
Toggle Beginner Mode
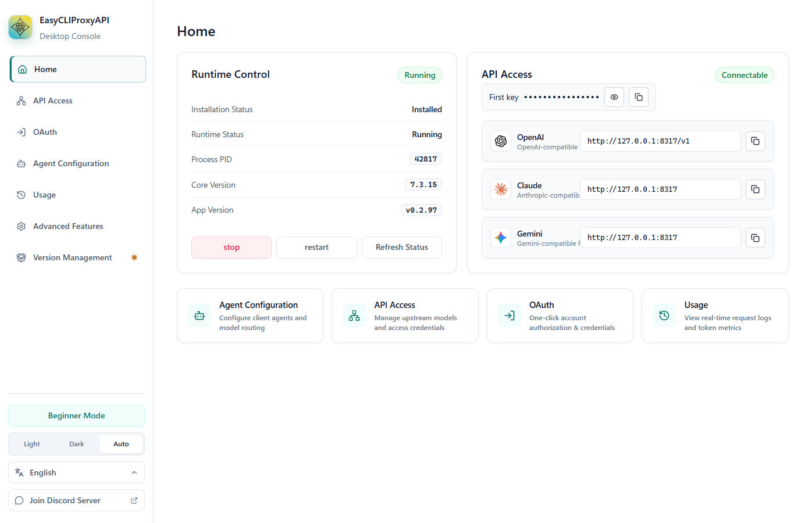pos(76,415)
